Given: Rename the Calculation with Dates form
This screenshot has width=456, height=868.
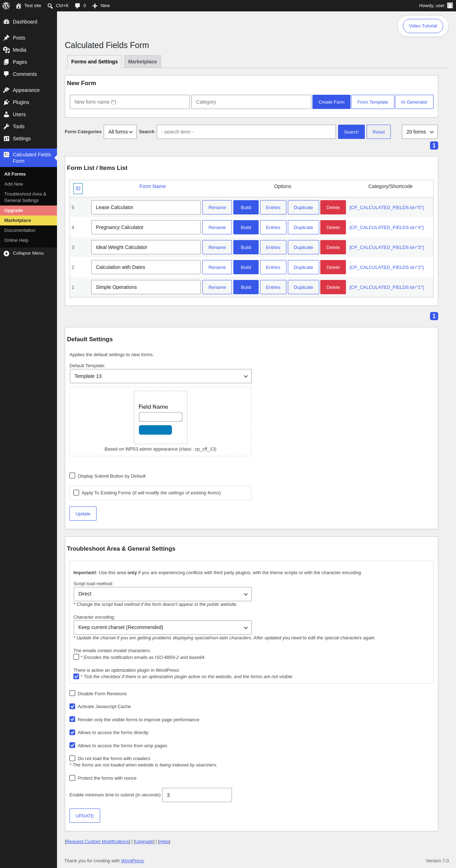Looking at the screenshot, I should pos(217,267).
